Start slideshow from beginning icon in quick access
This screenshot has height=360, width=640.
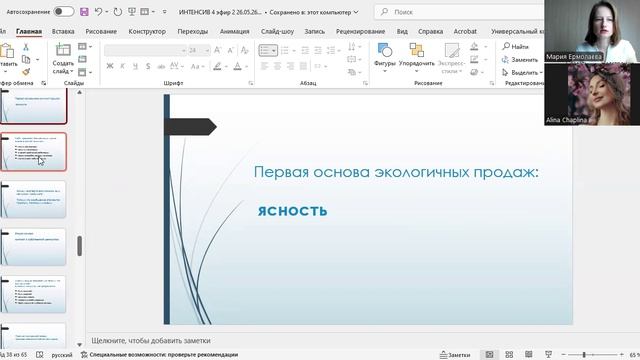[132, 12]
